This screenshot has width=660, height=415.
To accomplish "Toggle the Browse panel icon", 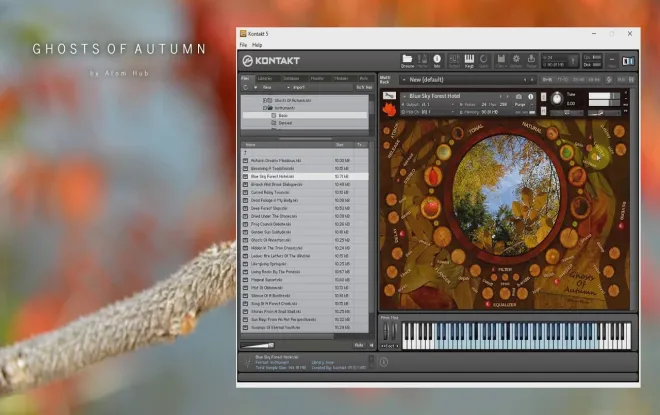I will point(407,60).
